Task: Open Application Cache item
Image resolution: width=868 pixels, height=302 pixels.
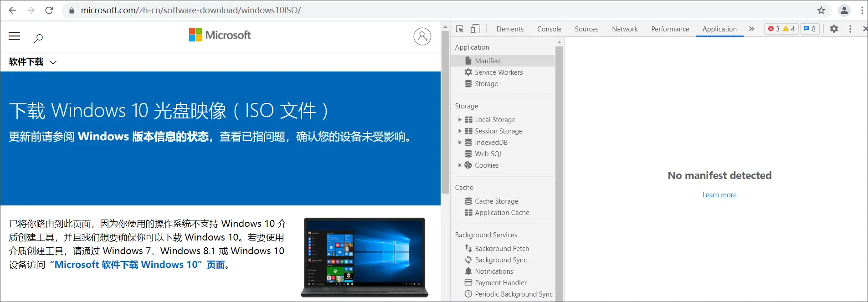Action: 502,212
